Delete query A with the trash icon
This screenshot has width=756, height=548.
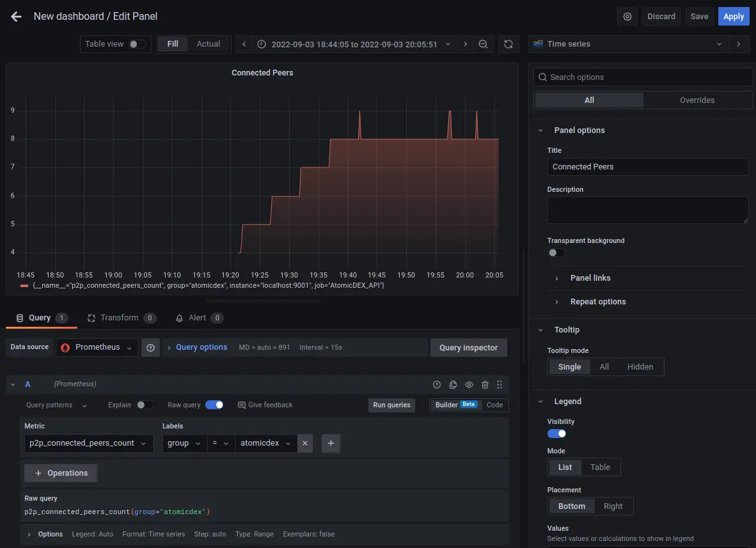tap(485, 384)
